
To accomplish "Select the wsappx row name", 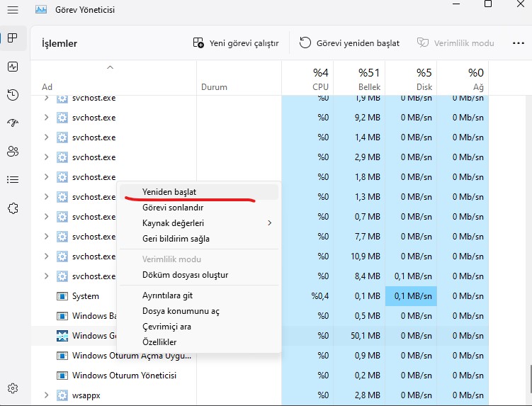I will (x=86, y=395).
